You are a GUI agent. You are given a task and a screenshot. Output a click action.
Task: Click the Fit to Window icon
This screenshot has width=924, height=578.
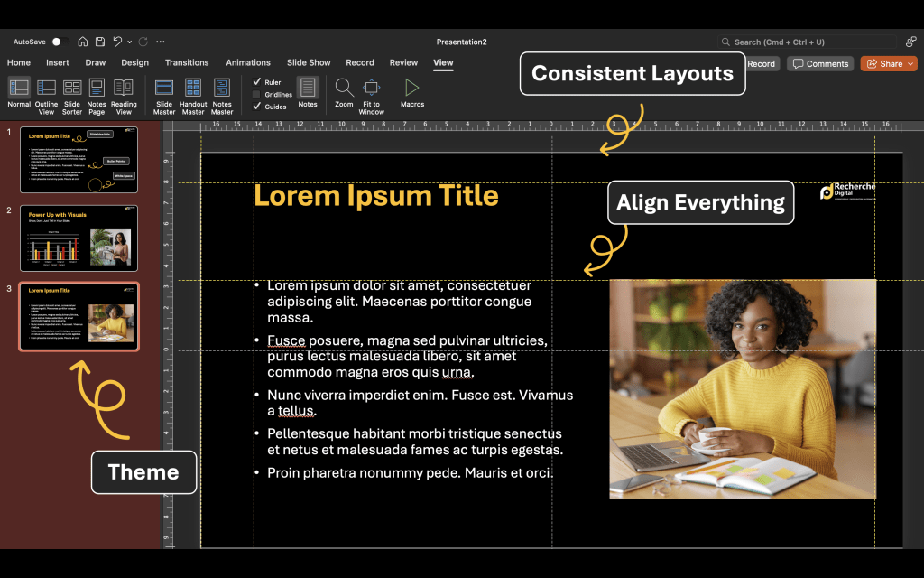pyautogui.click(x=371, y=89)
